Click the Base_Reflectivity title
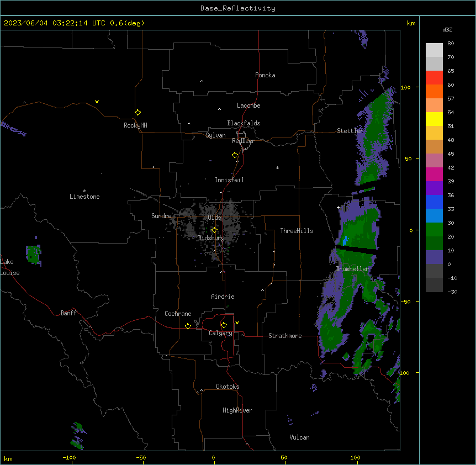Image resolution: width=476 pixels, height=465 pixels. point(238,8)
